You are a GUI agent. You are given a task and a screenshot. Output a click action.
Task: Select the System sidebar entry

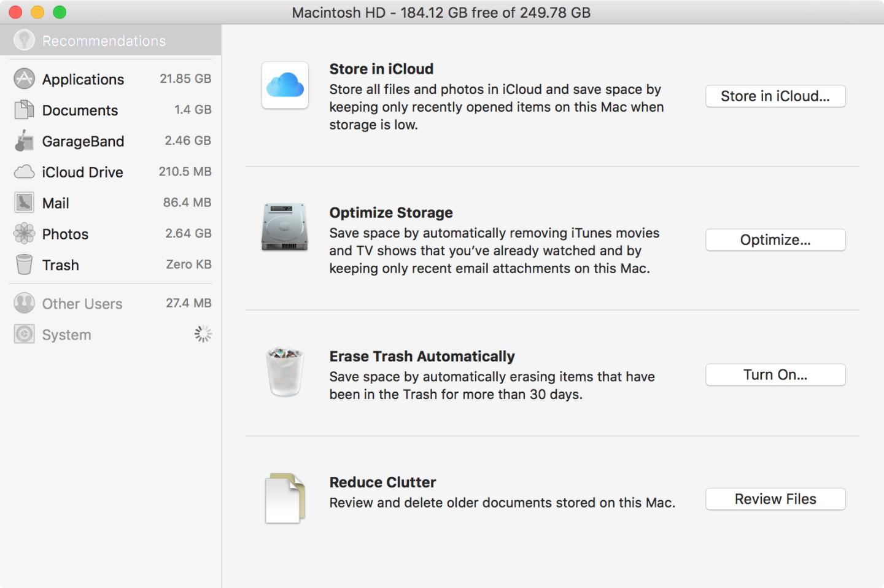(66, 335)
